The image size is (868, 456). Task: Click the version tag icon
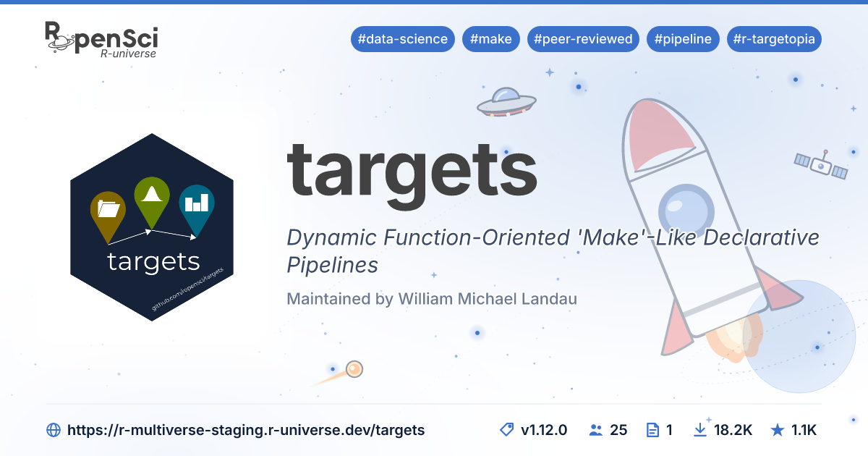click(507, 430)
